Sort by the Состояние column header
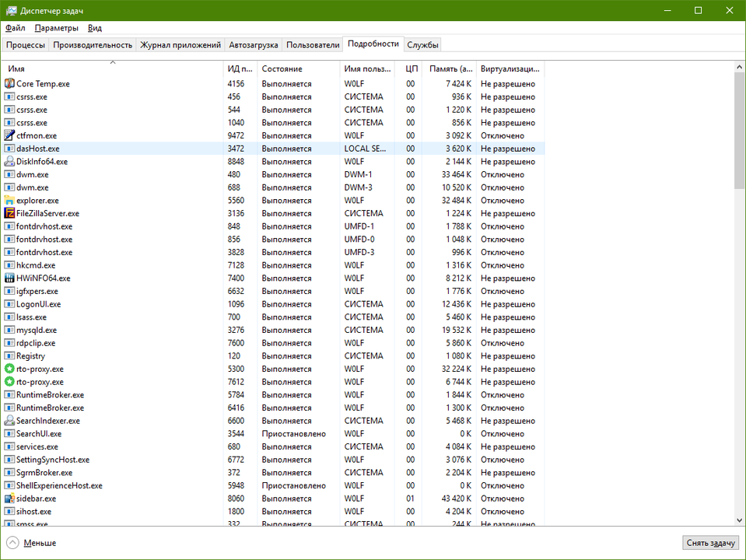Viewport: 746px width, 560px height. 299,68
